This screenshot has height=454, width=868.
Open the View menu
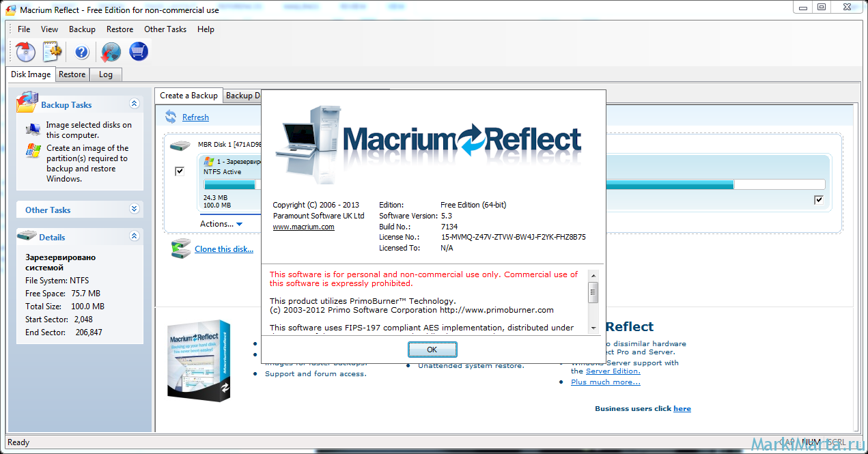[x=49, y=29]
